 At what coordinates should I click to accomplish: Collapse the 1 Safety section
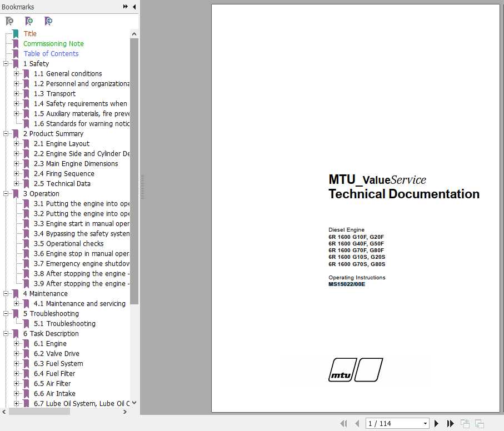tap(6, 63)
